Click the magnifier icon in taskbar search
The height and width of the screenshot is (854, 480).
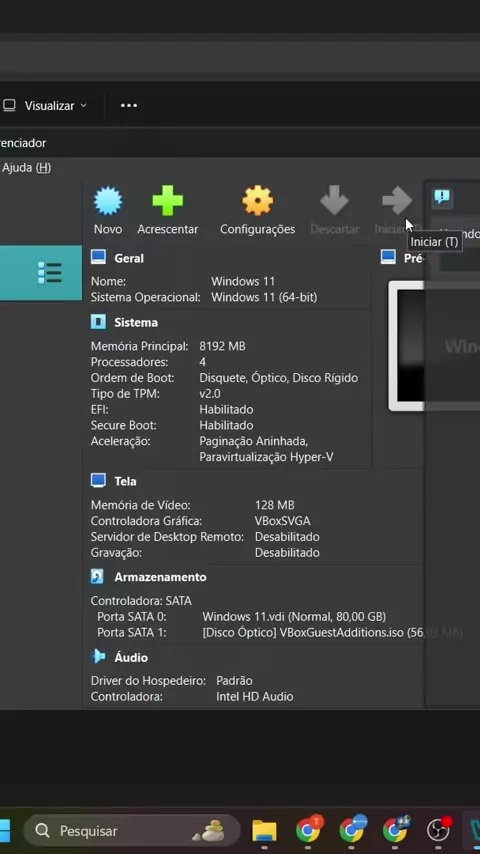42,831
